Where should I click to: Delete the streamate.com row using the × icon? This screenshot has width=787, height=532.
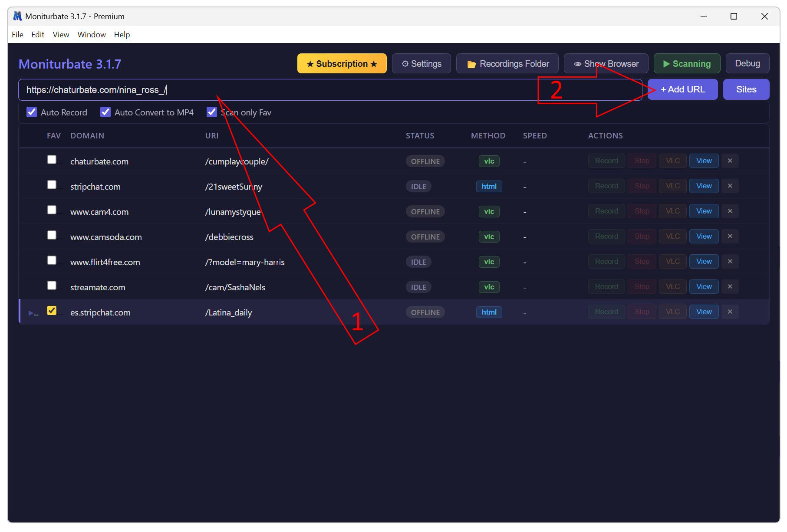[730, 286]
